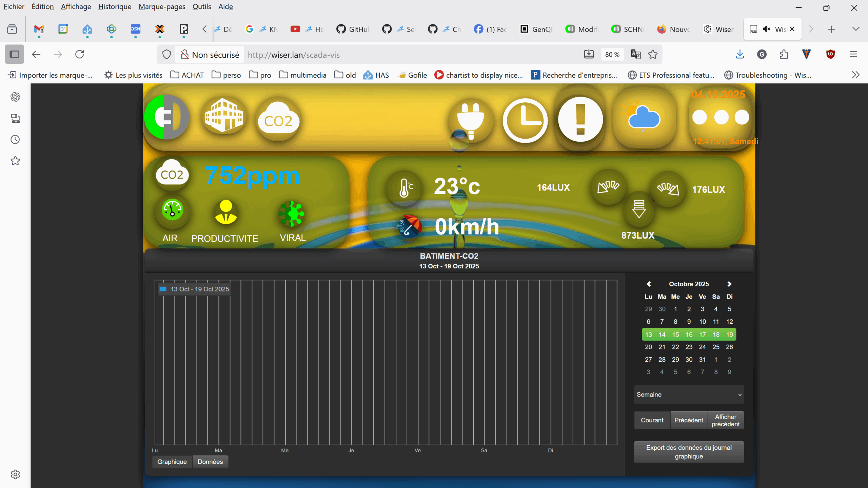Expand the Semaine period dropdown
868x488 pixels.
pos(689,394)
